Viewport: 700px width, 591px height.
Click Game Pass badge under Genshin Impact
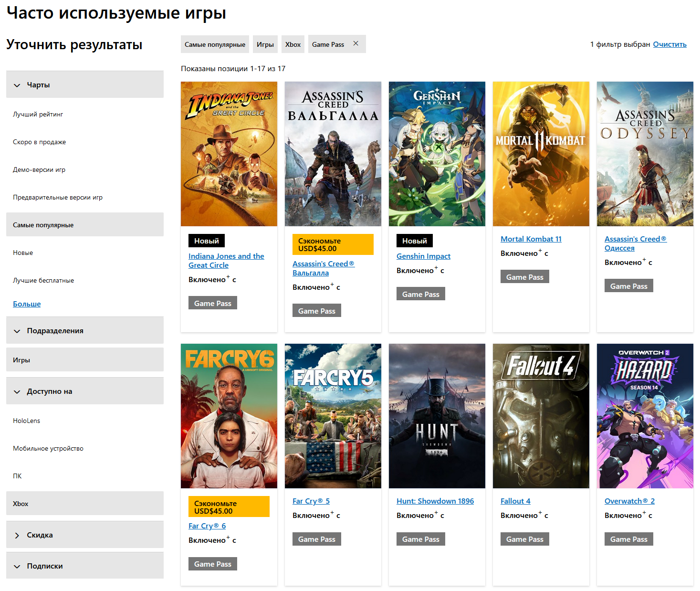tap(421, 294)
